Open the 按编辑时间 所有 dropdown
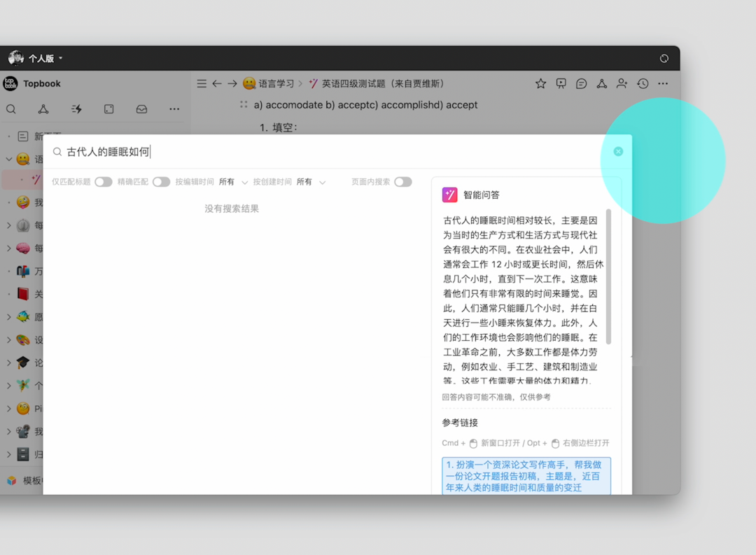756x555 pixels. tap(233, 182)
